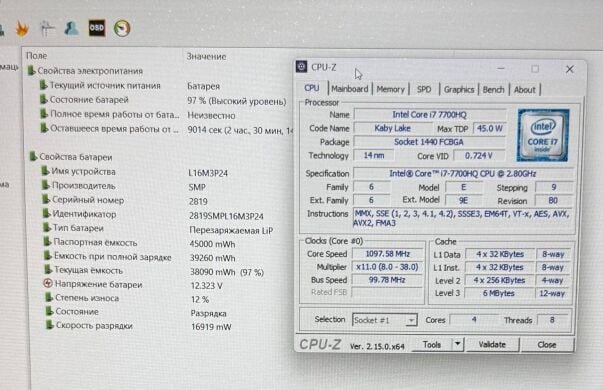Image resolution: width=603 pixels, height=390 pixels.
Task: Click the Code Name field Kaby Lake
Action: coord(392,128)
